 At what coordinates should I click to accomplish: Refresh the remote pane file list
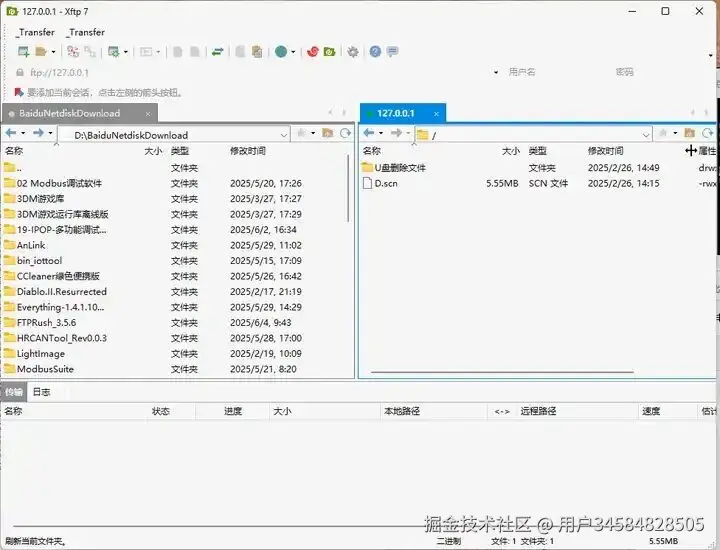[x=707, y=133]
